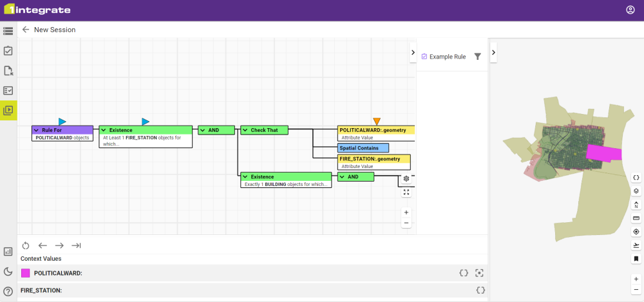Open the main menu in the sidebar
644x302 pixels.
(x=8, y=30)
